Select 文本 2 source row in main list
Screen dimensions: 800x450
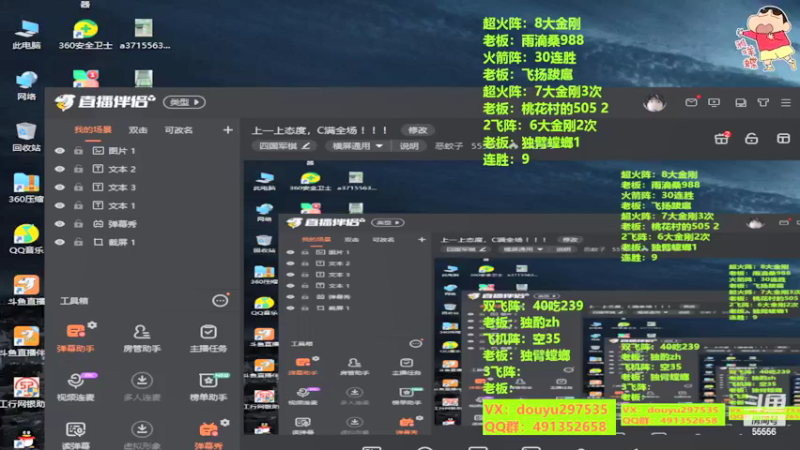tap(143, 169)
